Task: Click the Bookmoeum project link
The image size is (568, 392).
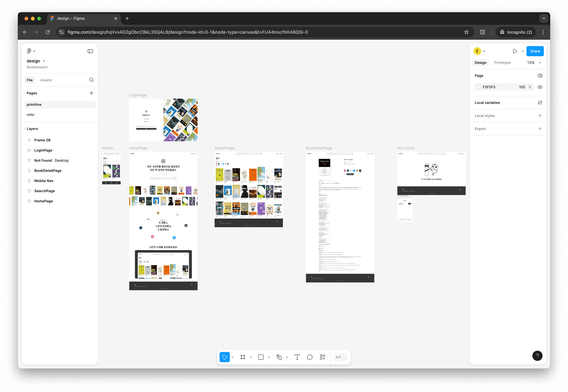Action: pyautogui.click(x=37, y=67)
